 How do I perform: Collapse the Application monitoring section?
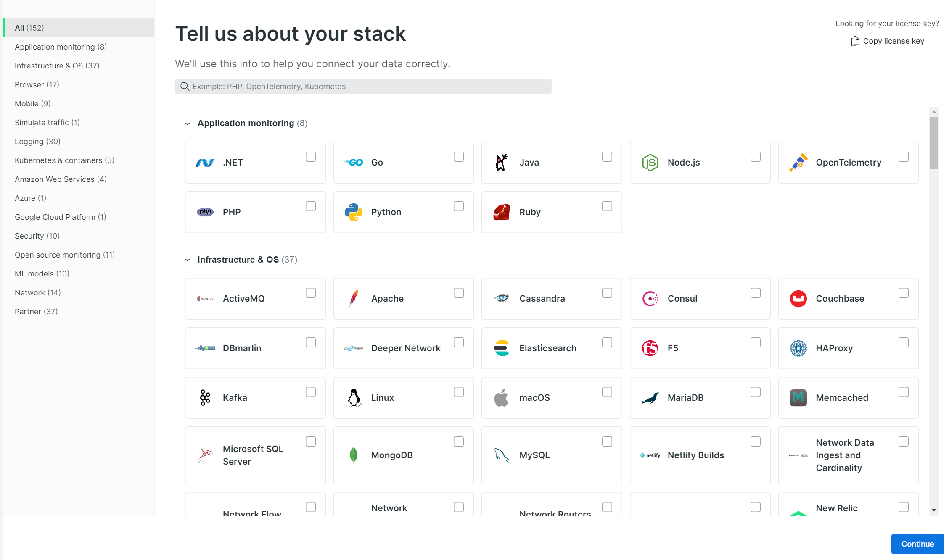tap(188, 124)
